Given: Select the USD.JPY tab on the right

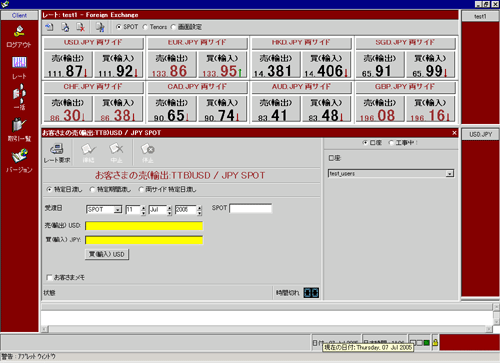Looking at the screenshot, I should coord(480,134).
